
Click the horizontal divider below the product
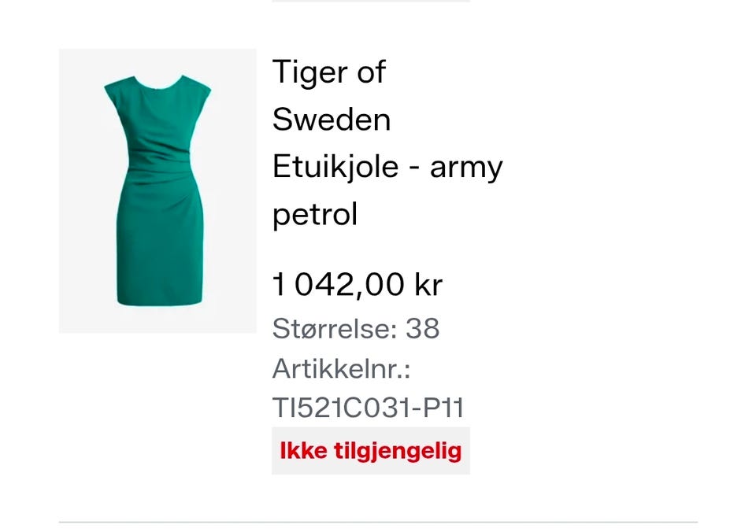coord(378,522)
